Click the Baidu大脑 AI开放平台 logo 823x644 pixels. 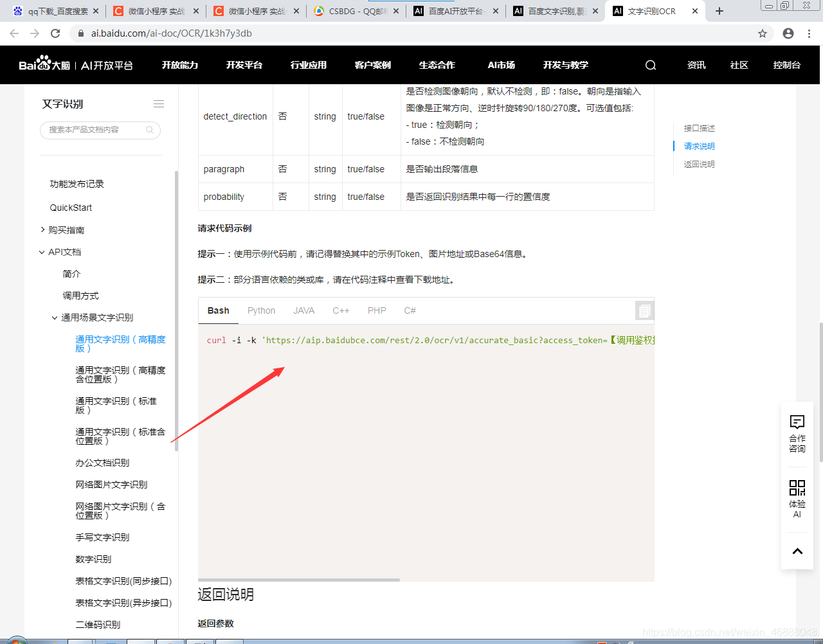click(x=75, y=64)
